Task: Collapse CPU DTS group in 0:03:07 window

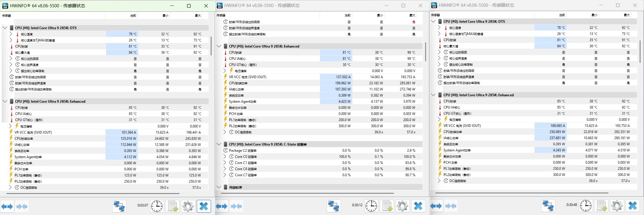Action: pyautogui.click(x=5, y=28)
